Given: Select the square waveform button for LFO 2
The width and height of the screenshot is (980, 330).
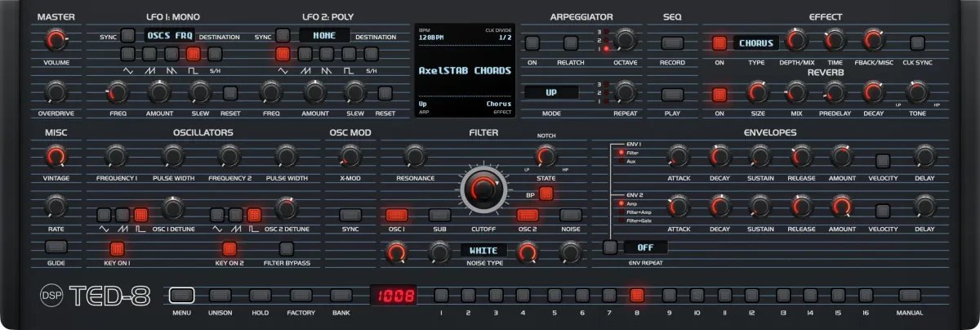Looking at the screenshot, I should (349, 54).
